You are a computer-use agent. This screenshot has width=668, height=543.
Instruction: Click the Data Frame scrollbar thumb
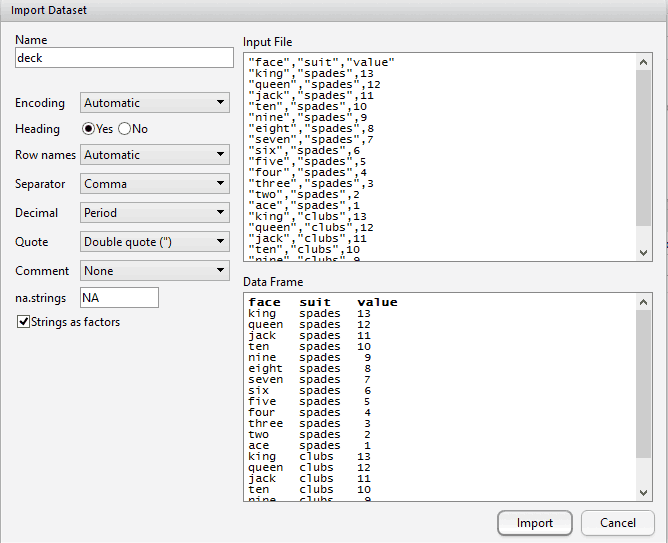click(643, 384)
